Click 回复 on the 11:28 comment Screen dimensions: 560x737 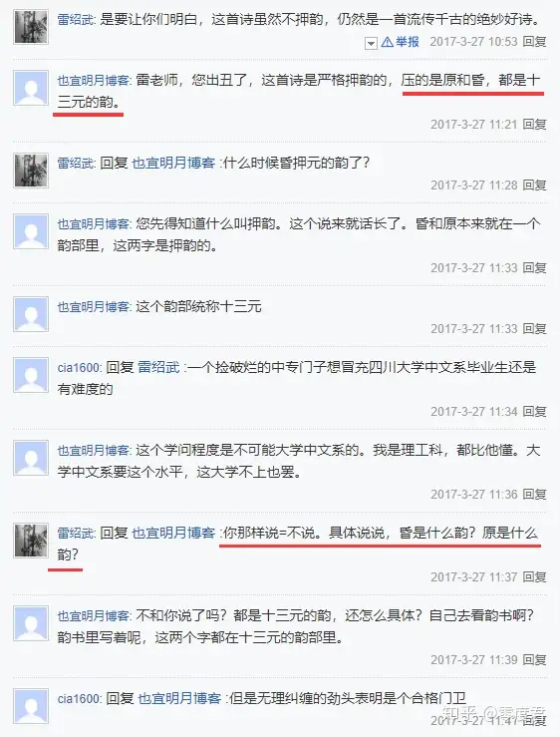[x=535, y=185]
